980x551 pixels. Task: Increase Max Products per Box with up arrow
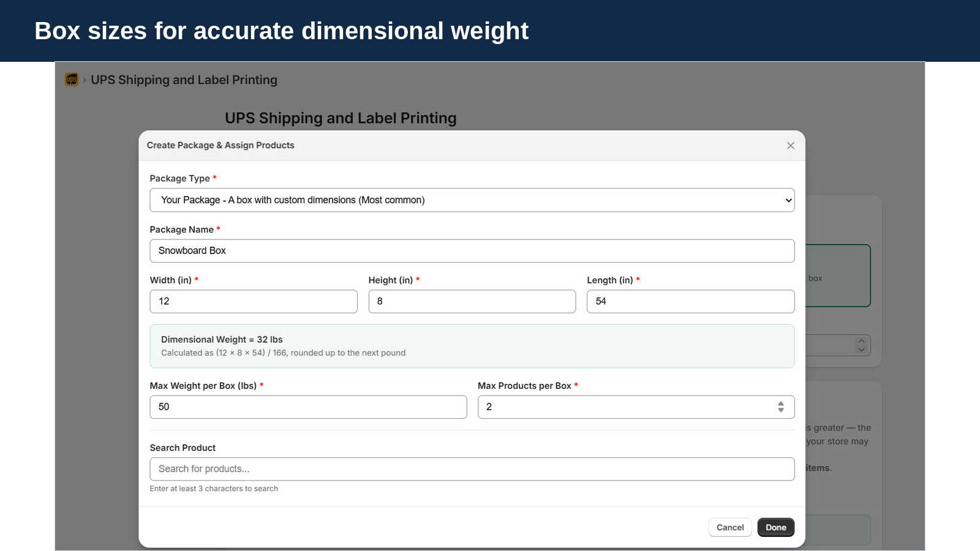point(781,403)
